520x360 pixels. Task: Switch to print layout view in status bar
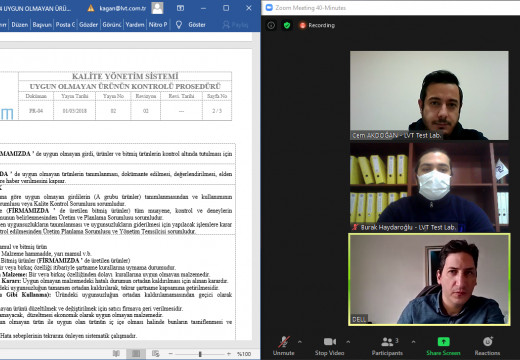(x=136, y=354)
